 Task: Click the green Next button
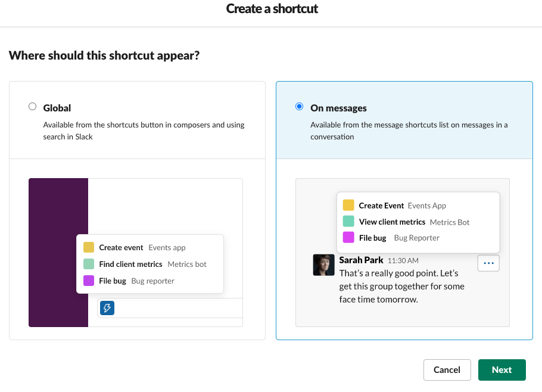pos(502,370)
